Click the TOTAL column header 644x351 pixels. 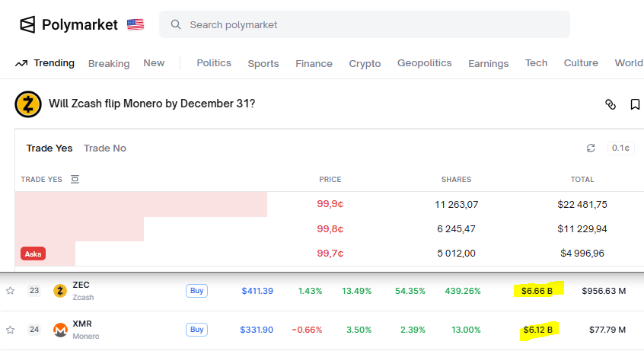pos(582,179)
